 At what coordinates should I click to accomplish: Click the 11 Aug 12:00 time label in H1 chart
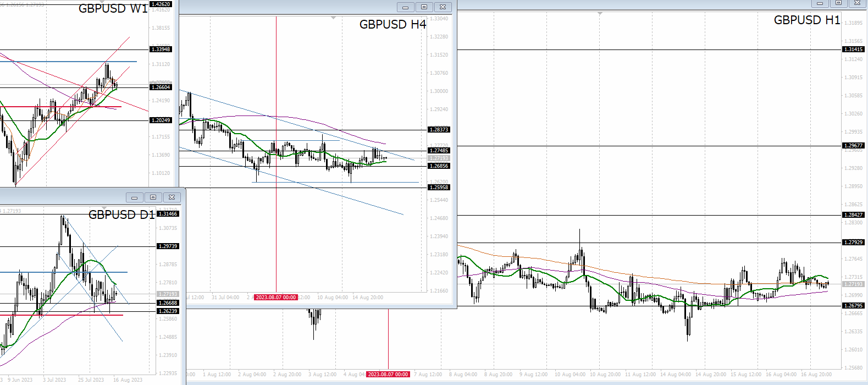(x=640, y=375)
